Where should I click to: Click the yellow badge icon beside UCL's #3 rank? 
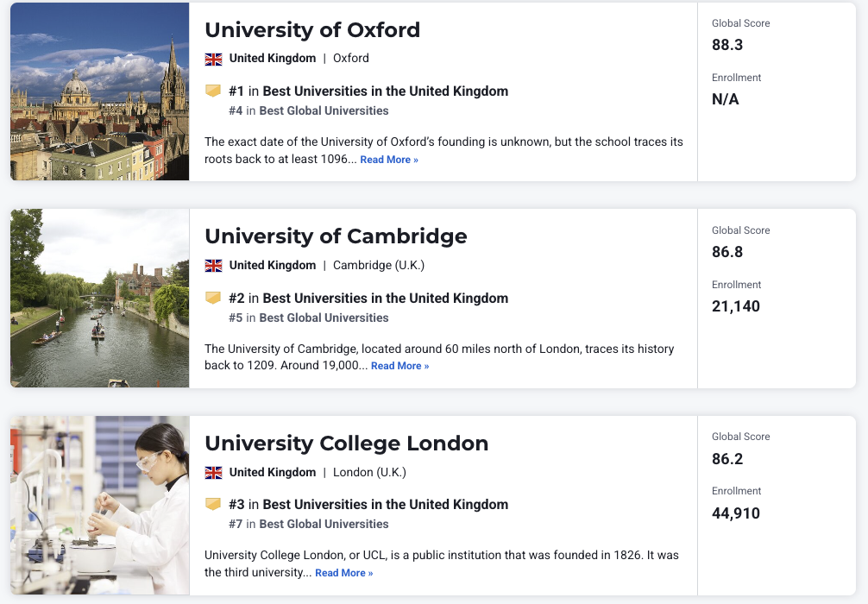point(213,504)
